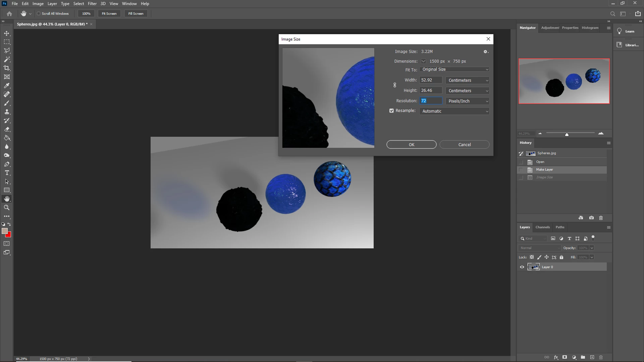Select the Type tool

point(7,173)
